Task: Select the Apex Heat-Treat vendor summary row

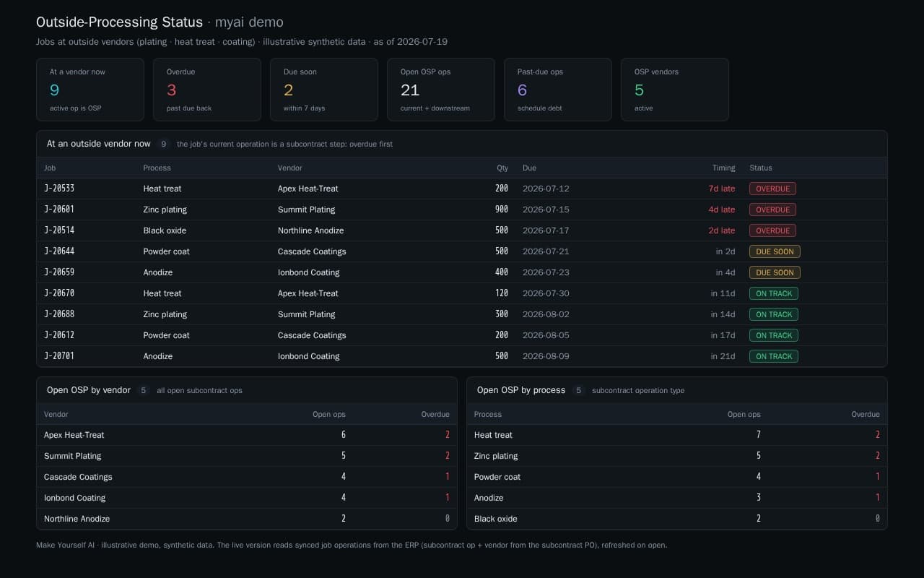Action: point(247,435)
